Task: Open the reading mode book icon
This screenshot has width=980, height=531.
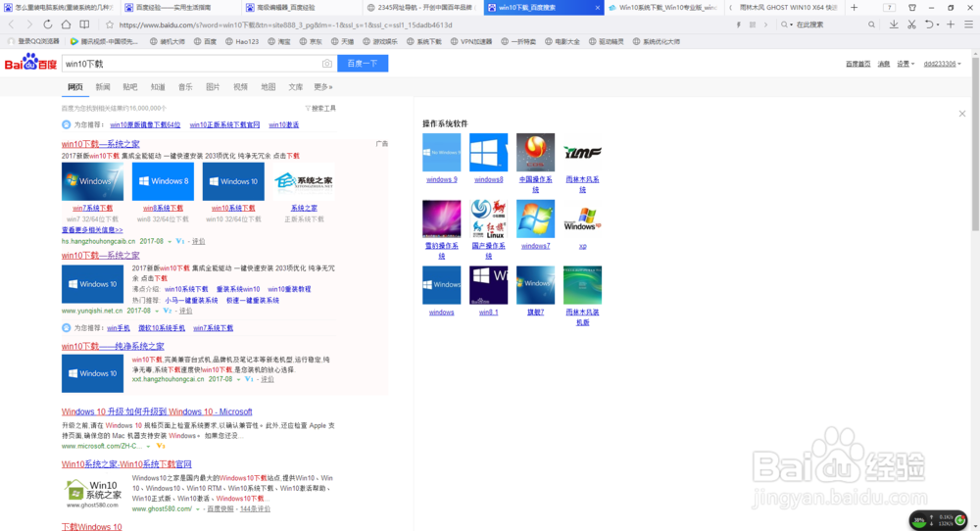Action: [x=84, y=24]
